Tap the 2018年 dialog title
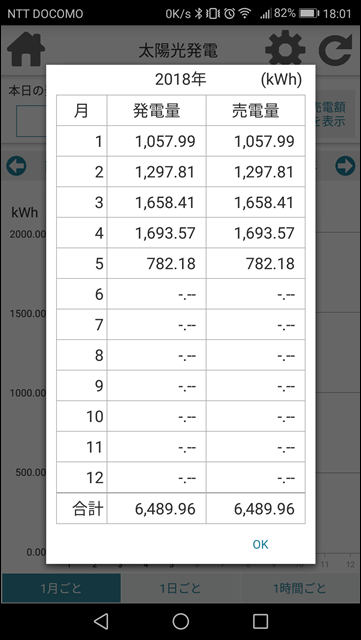Viewport: 361px width, 640px height. point(180,80)
